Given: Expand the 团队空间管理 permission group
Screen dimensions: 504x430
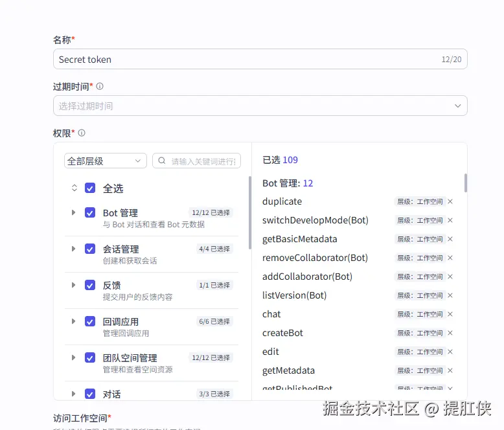Looking at the screenshot, I should (74, 357).
